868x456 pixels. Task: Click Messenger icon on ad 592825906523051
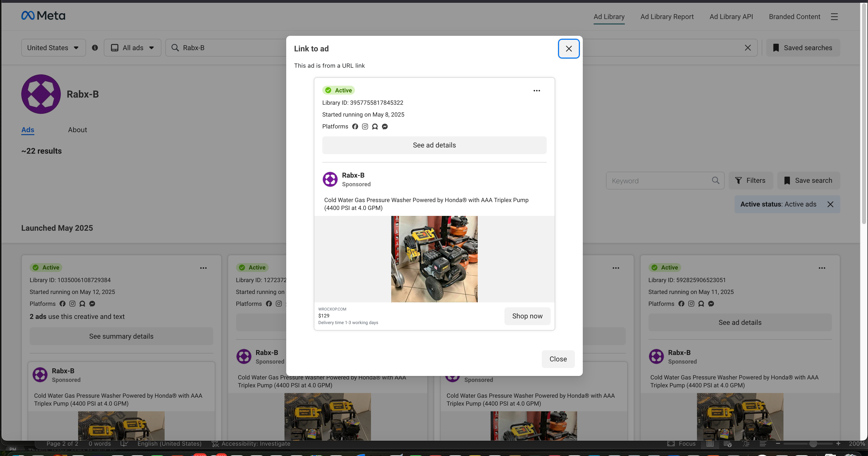point(711,304)
